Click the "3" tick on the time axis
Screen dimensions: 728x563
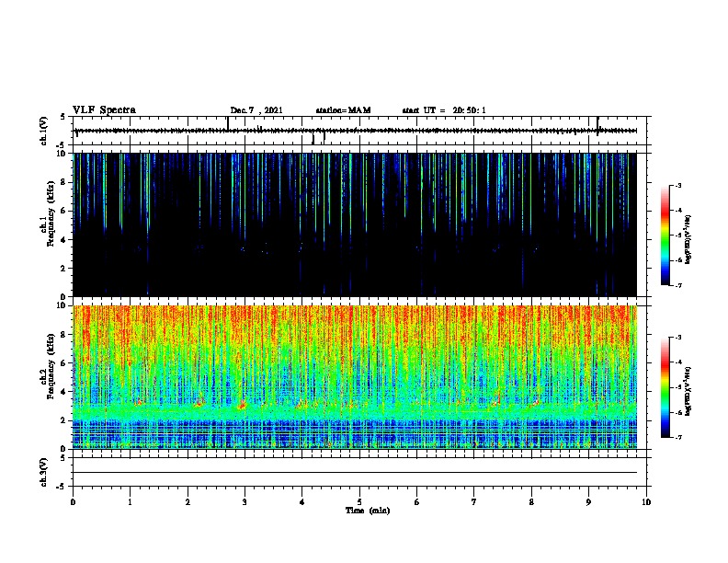[245, 502]
